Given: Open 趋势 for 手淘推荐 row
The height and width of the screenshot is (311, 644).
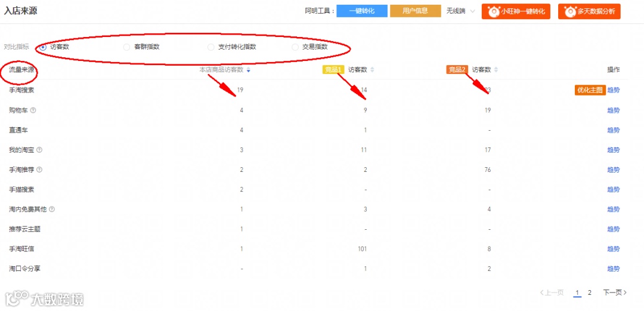Looking at the screenshot, I should [613, 170].
